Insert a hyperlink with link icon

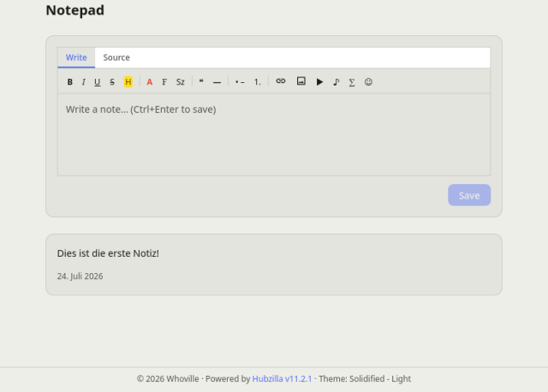pyautogui.click(x=281, y=81)
